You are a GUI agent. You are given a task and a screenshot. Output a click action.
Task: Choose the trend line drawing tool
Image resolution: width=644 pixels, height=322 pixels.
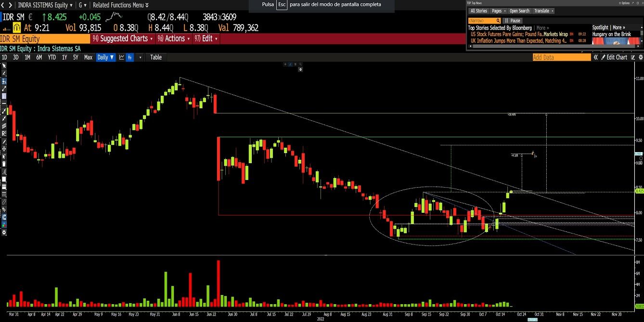tap(4, 89)
